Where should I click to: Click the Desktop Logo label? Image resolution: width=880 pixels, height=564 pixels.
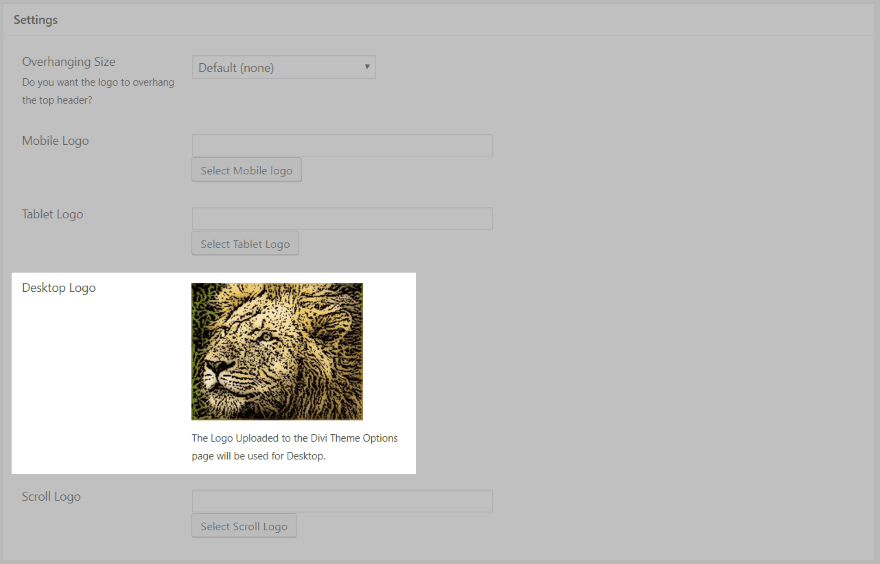click(59, 288)
